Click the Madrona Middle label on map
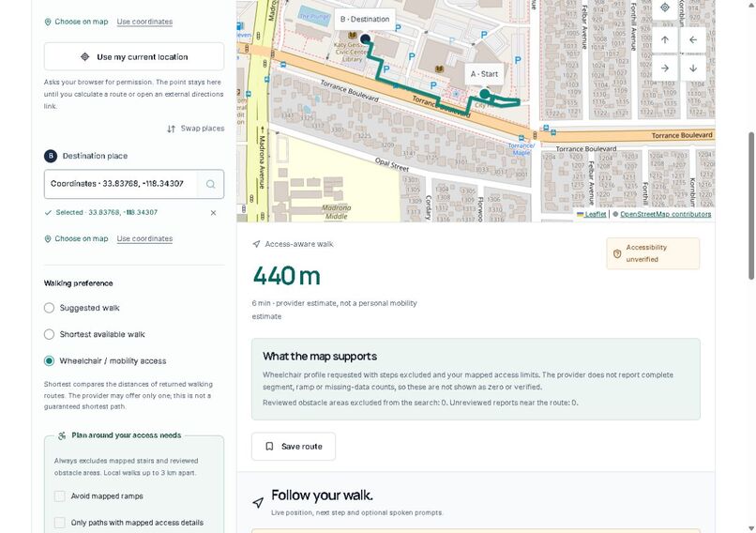 pos(337,212)
